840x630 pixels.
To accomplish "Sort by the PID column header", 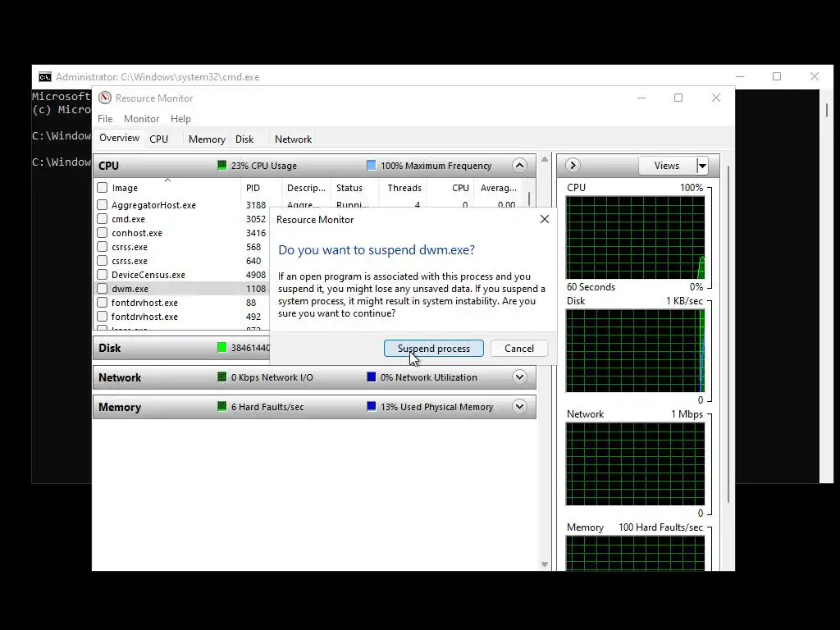I will coord(261,188).
